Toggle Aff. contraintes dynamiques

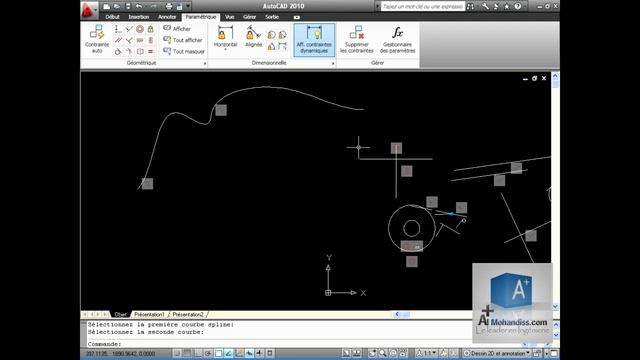[314, 39]
